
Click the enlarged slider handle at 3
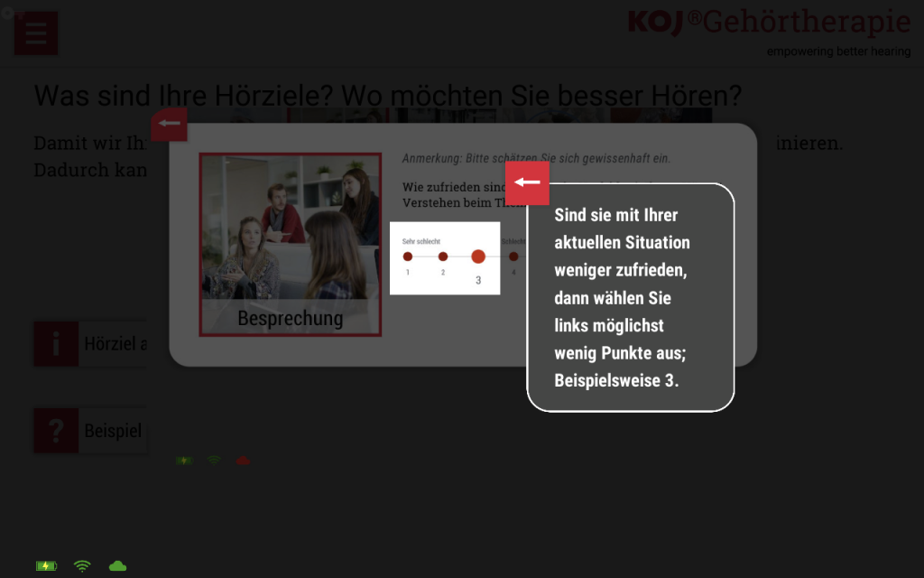tap(478, 256)
